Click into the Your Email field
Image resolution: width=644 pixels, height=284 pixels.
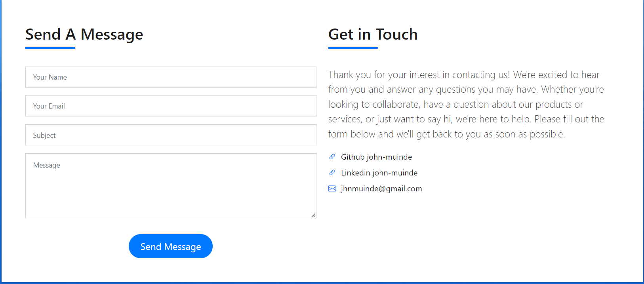(171, 106)
